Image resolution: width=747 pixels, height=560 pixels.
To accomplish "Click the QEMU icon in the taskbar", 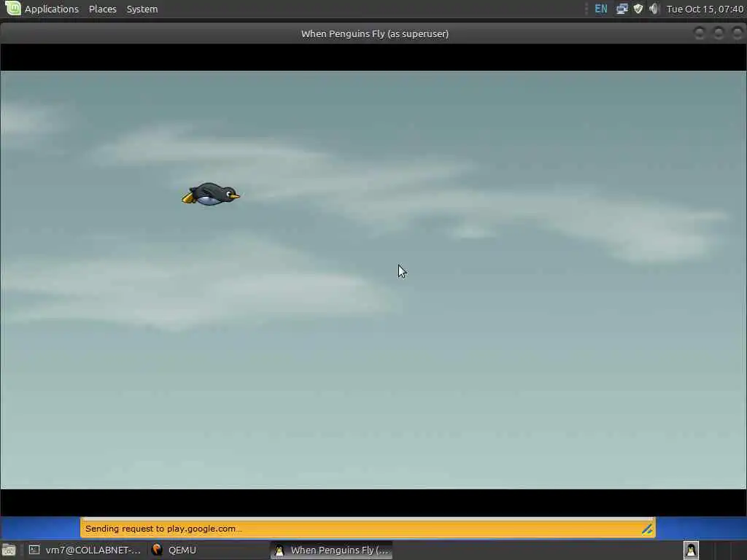I will point(157,550).
